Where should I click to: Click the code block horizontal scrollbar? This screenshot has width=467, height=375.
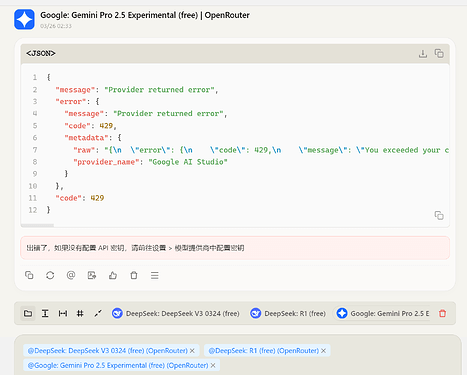[37, 226]
